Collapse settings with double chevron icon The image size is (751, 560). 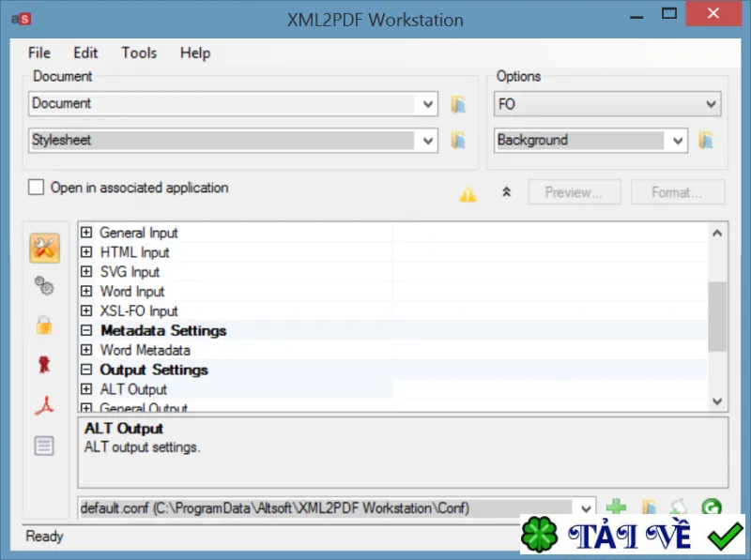(x=506, y=192)
